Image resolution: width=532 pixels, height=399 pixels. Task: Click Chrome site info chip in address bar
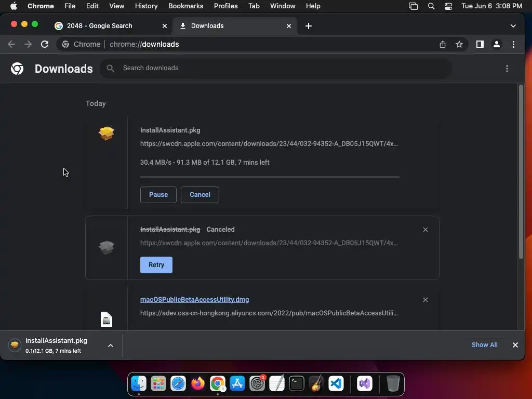tap(81, 44)
